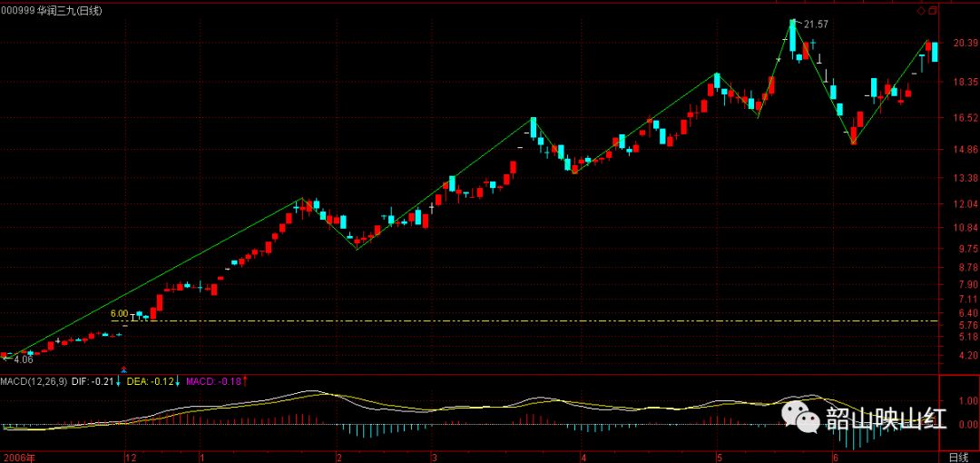Click the 5.18 price axis value
Viewport: 980px width, 463px height.
click(968, 337)
